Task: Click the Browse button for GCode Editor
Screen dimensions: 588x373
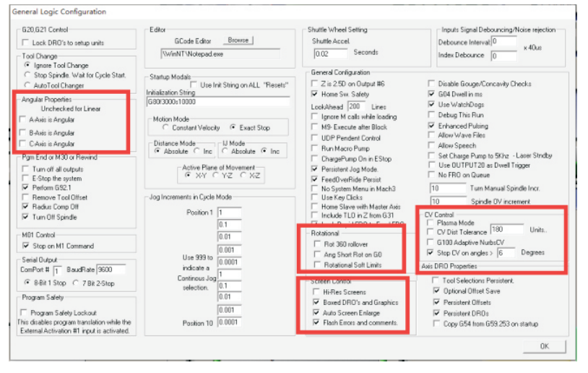Action: (x=237, y=40)
